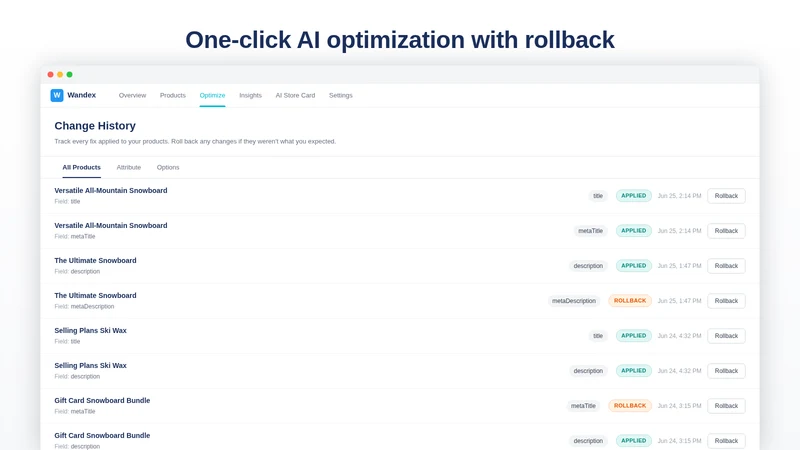Viewport: 800px width, 450px height.
Task: Open Settings in the top navigation
Action: (x=341, y=95)
